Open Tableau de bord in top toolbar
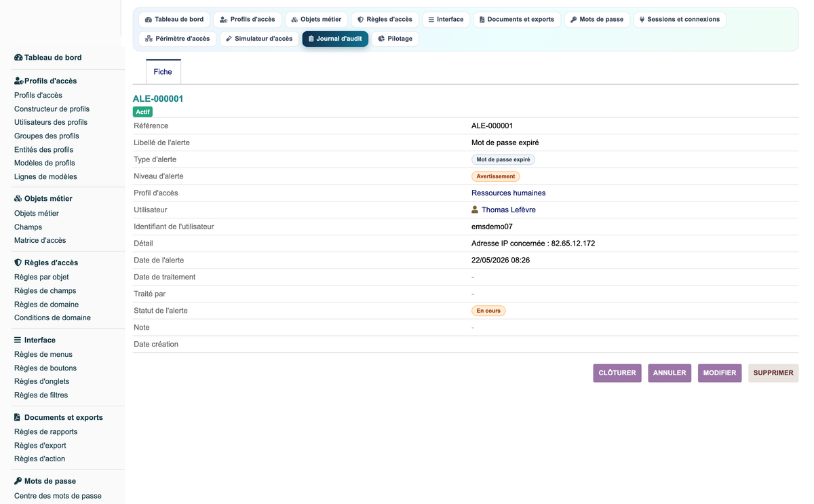This screenshot has height=504, width=814. pyautogui.click(x=174, y=20)
